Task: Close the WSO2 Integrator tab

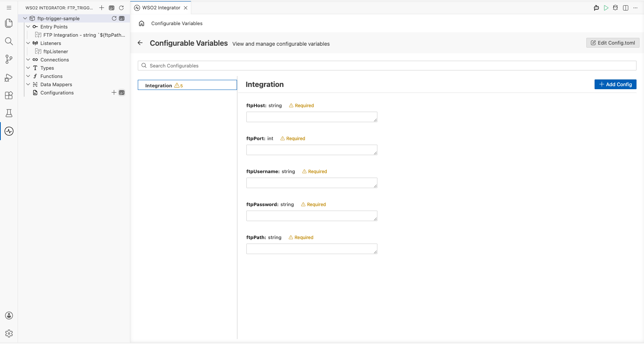Action: click(185, 7)
